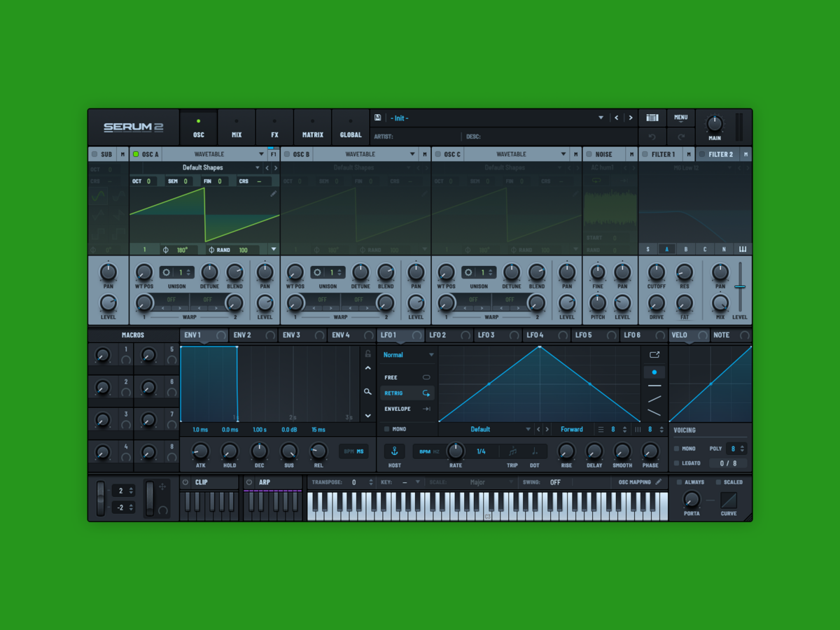Click the LFO Forward direction button
Viewport: 840px width, 630px height.
pos(572,429)
